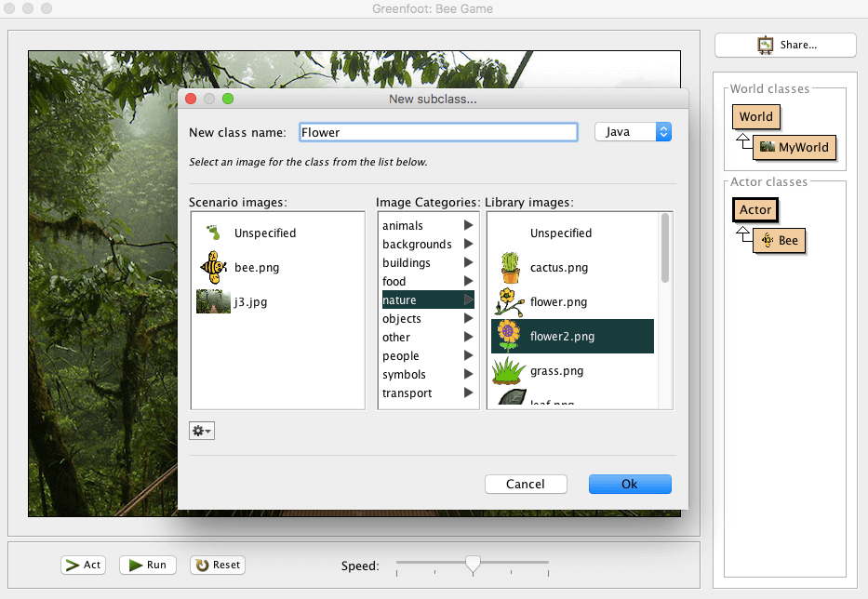Adjust the Speed slider handle

pos(471,565)
